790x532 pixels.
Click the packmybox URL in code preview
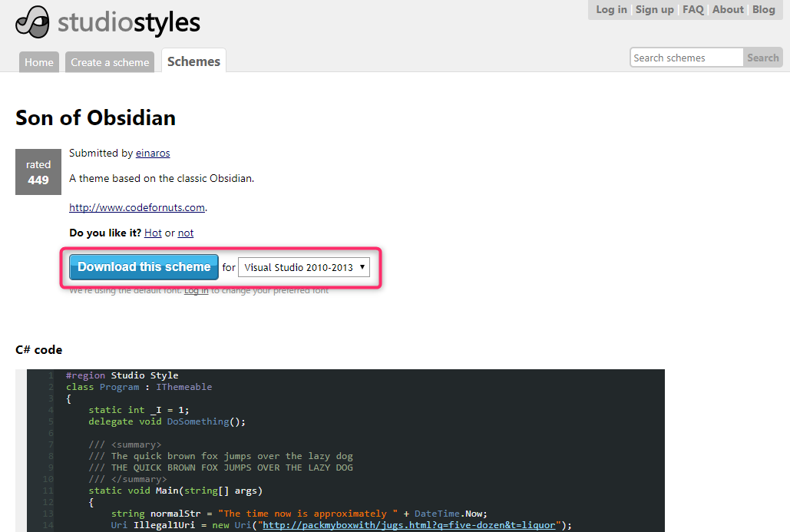click(408, 525)
